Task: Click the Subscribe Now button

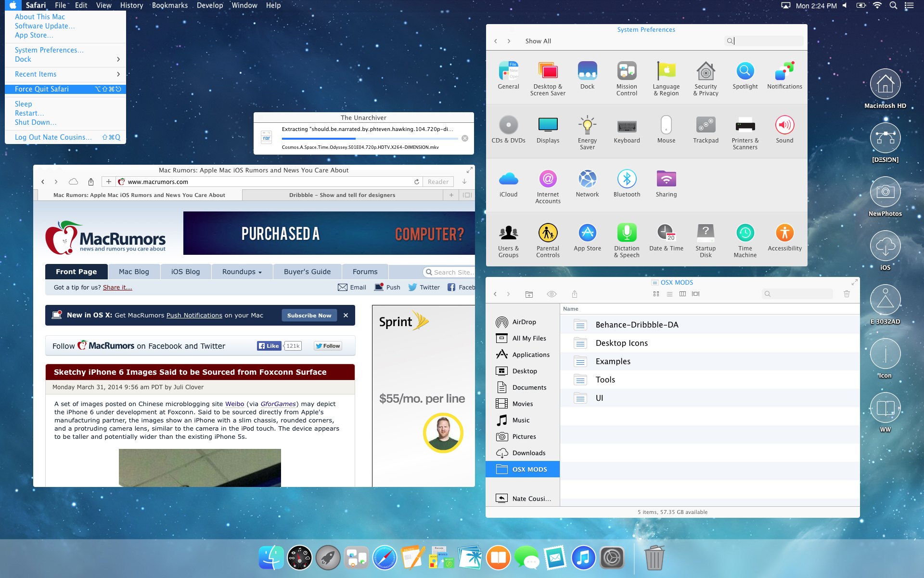Action: coord(309,315)
